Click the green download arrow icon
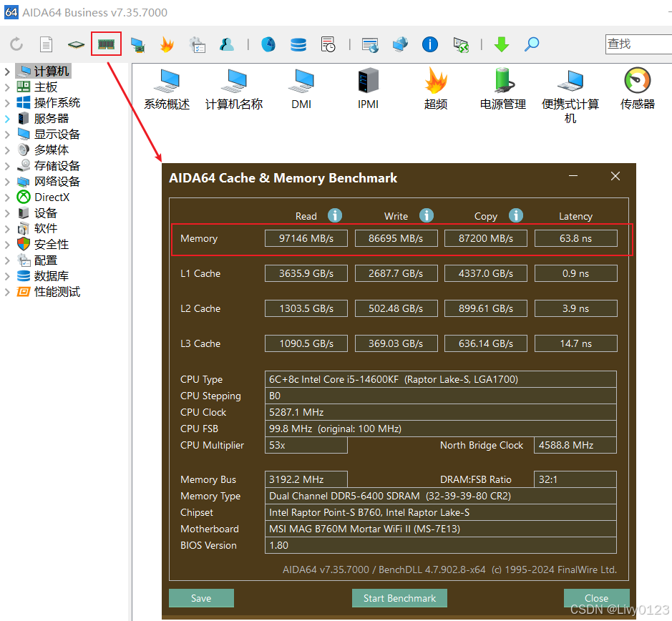Viewport: 672px width, 621px height. click(502, 44)
